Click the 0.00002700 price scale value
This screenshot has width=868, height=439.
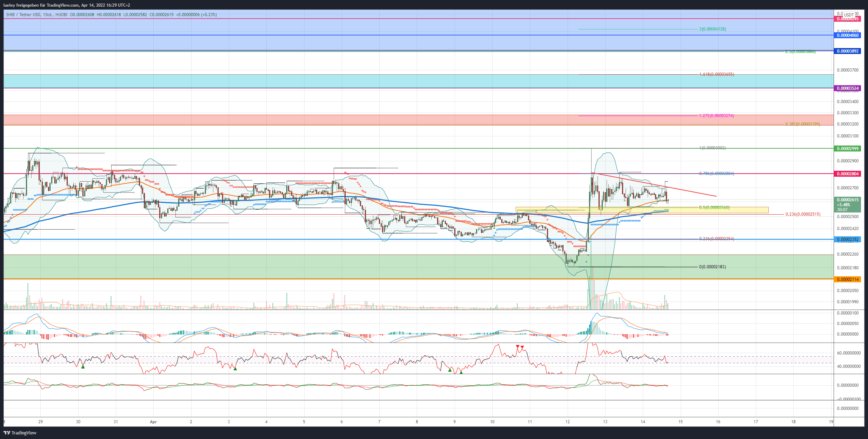[848, 188]
